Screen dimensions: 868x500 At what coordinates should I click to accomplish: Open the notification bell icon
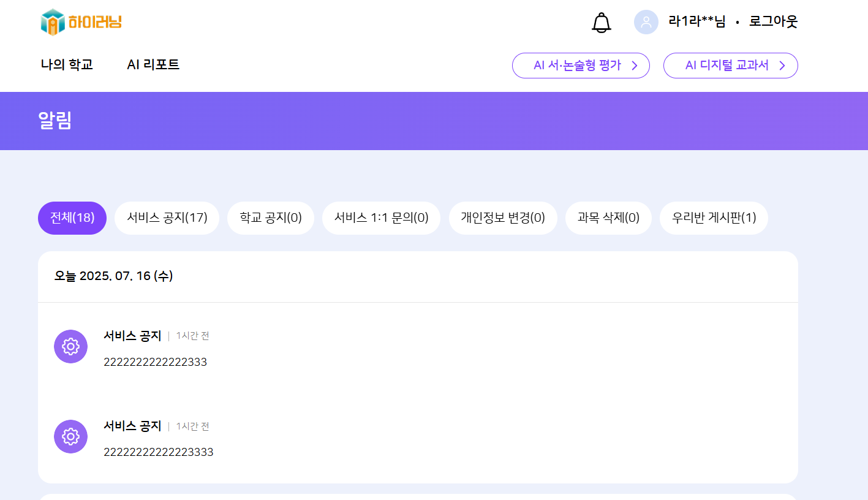(x=601, y=23)
